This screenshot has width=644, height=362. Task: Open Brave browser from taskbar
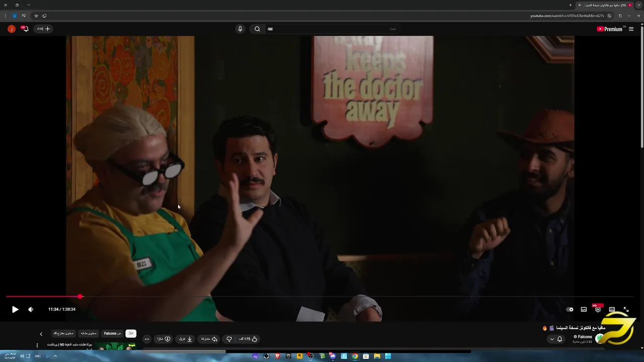(x=277, y=356)
